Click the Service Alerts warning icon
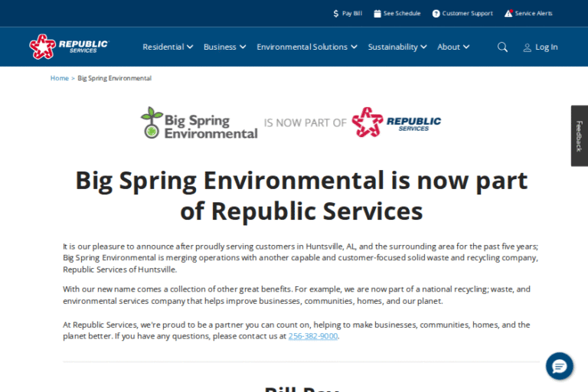 508,13
